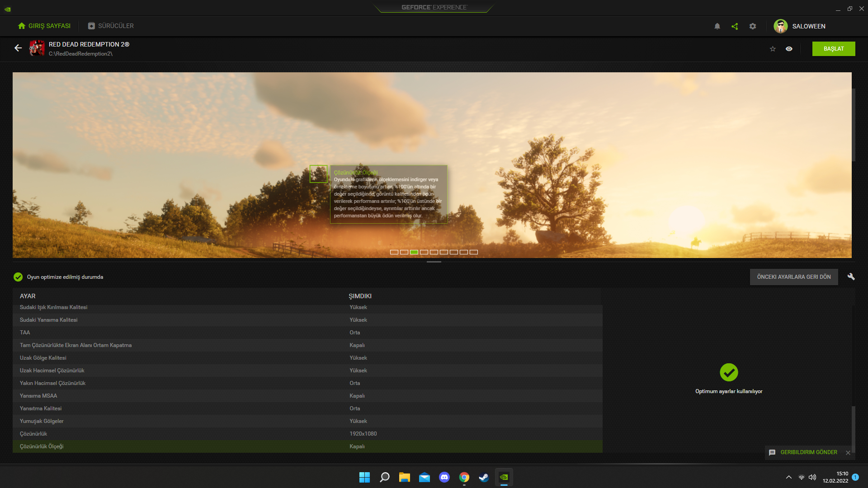Click the NVIDIA logo in title bar
This screenshot has width=868, height=488.
click(x=8, y=9)
